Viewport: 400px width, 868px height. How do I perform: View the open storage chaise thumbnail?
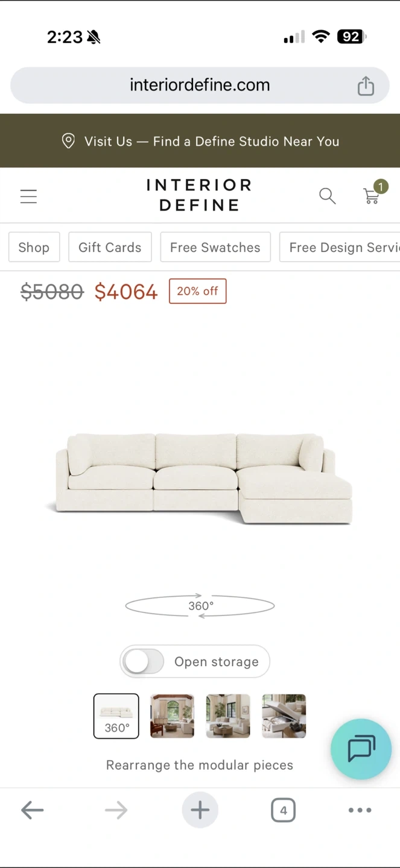[284, 716]
